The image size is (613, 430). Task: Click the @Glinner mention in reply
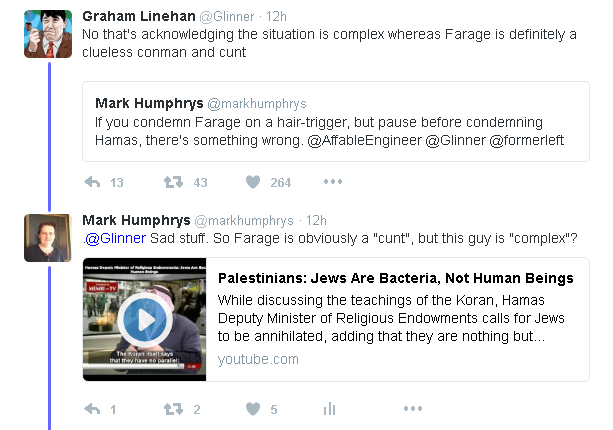pyautogui.click(x=115, y=238)
